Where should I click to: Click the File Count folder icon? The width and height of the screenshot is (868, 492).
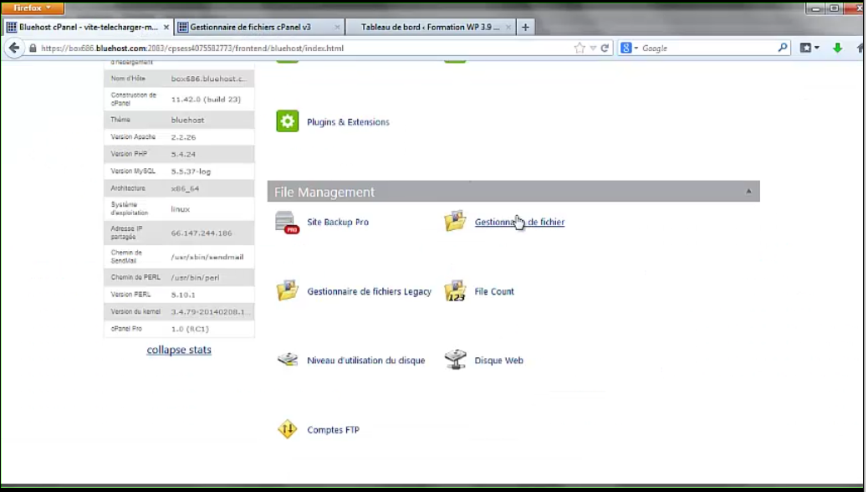click(455, 291)
